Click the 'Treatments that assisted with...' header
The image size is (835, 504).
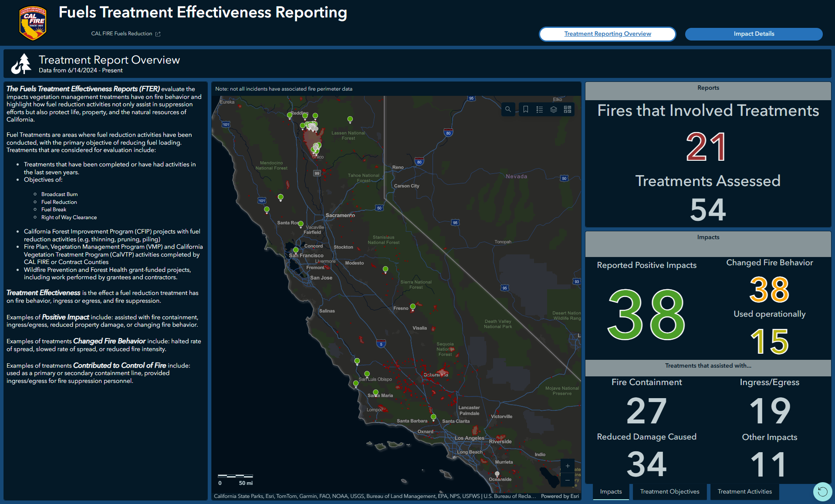click(x=708, y=368)
